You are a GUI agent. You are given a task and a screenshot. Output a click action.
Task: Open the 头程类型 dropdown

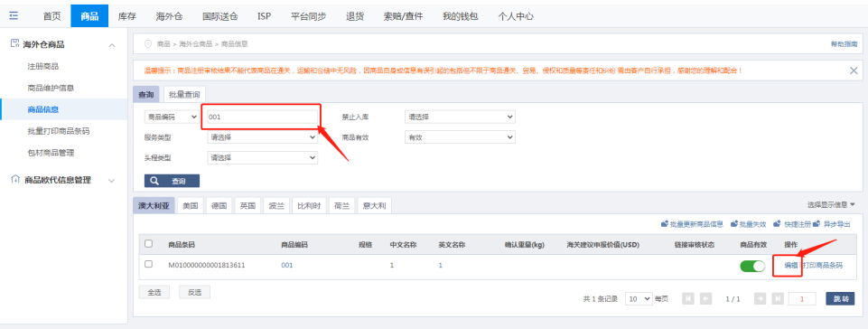click(263, 158)
